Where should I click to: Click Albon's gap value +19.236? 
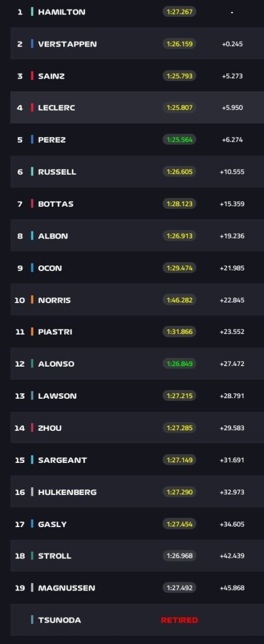[x=232, y=236]
